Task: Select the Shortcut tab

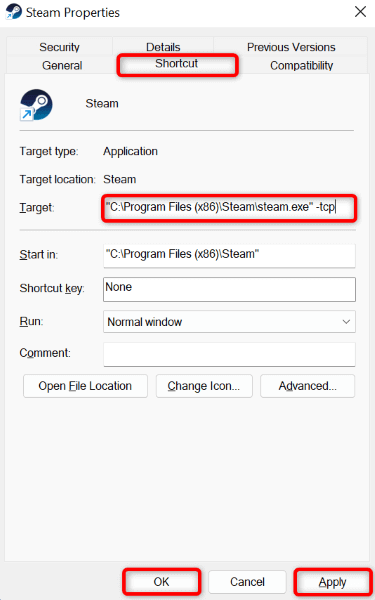Action: [177, 64]
